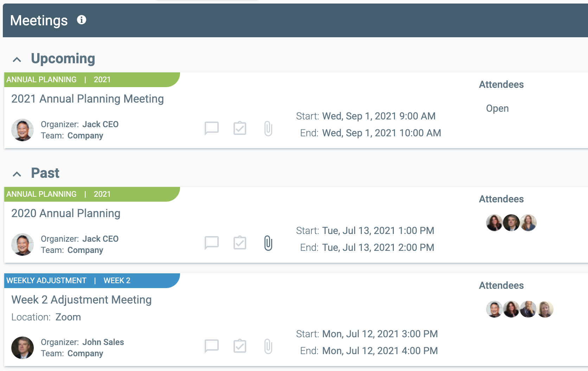Open checklist for Week 2 Adjustment Meeting
This screenshot has width=588, height=371.
tap(240, 346)
